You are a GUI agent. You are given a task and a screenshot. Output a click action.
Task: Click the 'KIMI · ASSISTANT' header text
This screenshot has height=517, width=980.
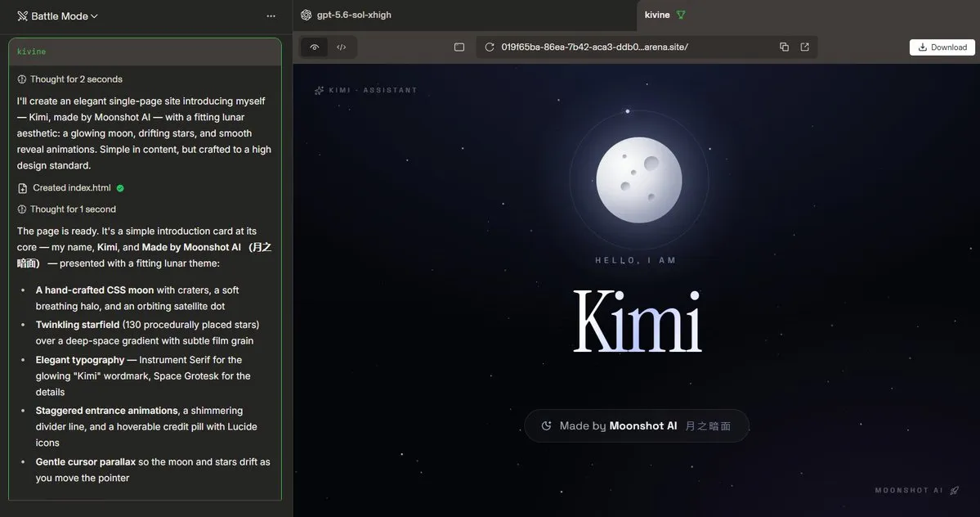point(373,90)
